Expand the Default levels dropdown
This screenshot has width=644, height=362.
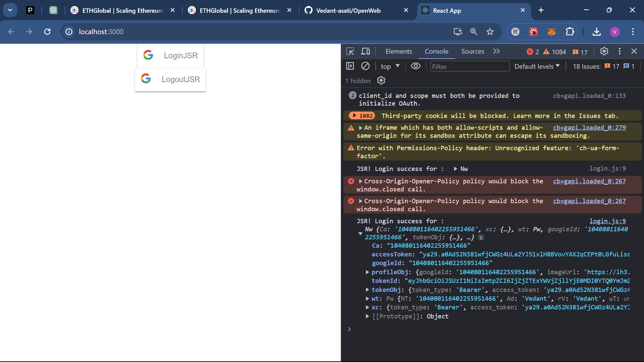[537, 66]
